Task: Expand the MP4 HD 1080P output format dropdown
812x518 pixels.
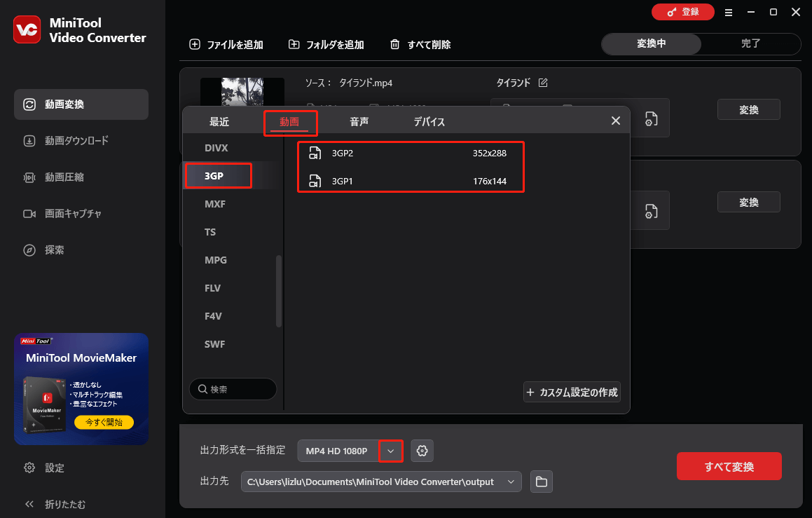Action: coord(390,451)
